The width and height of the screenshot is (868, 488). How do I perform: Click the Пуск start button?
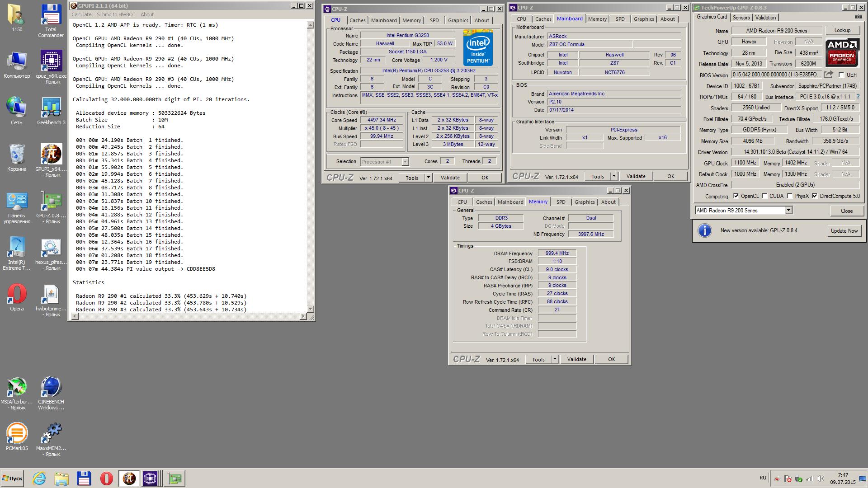(12, 479)
